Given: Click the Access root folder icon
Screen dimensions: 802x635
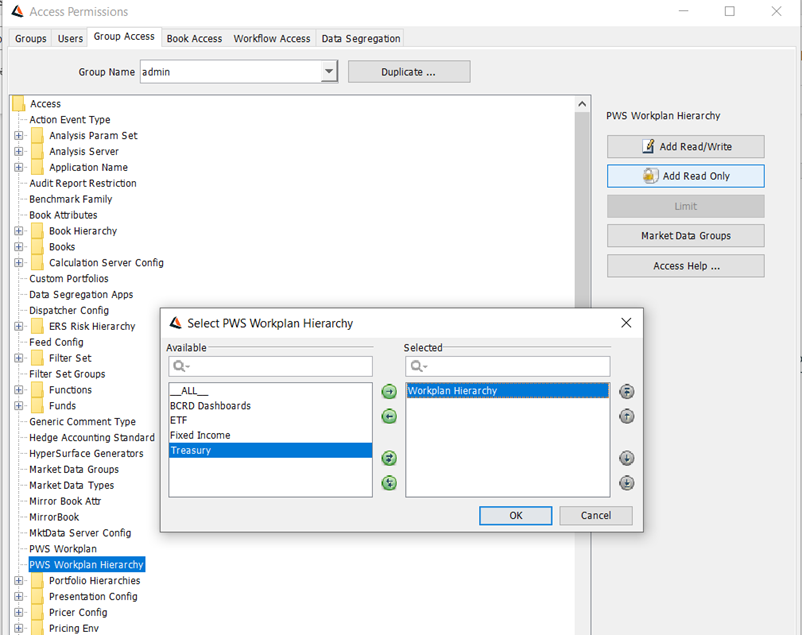Looking at the screenshot, I should click(x=18, y=104).
